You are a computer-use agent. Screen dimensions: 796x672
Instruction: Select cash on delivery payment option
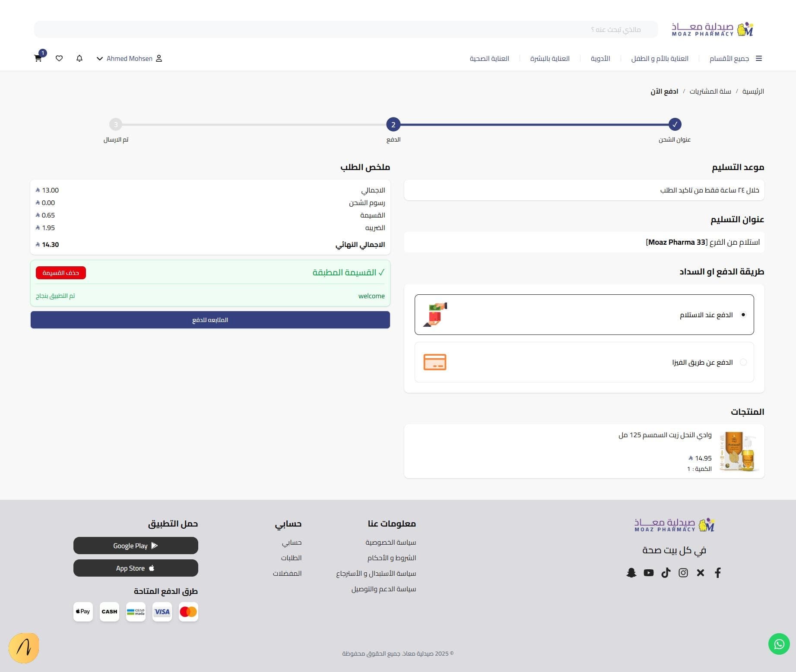[743, 315]
